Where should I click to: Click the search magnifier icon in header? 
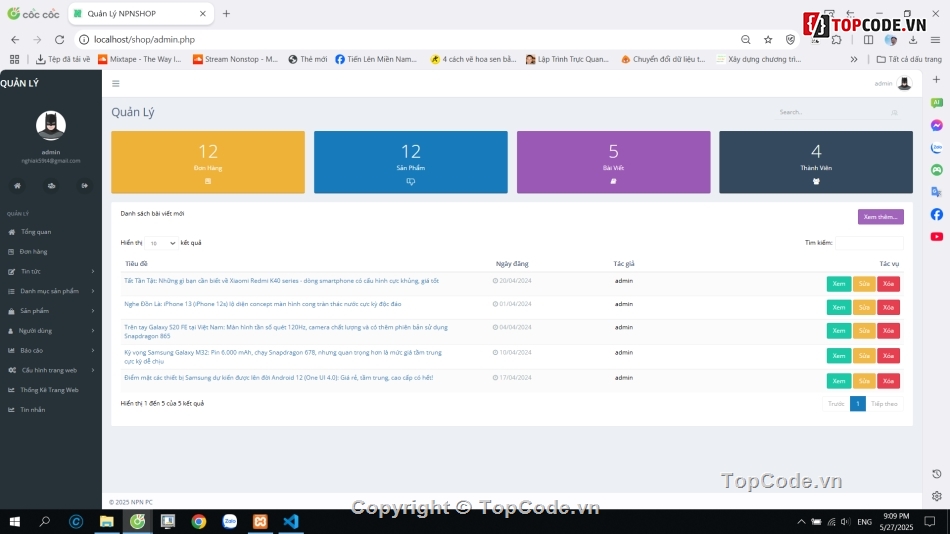(894, 113)
